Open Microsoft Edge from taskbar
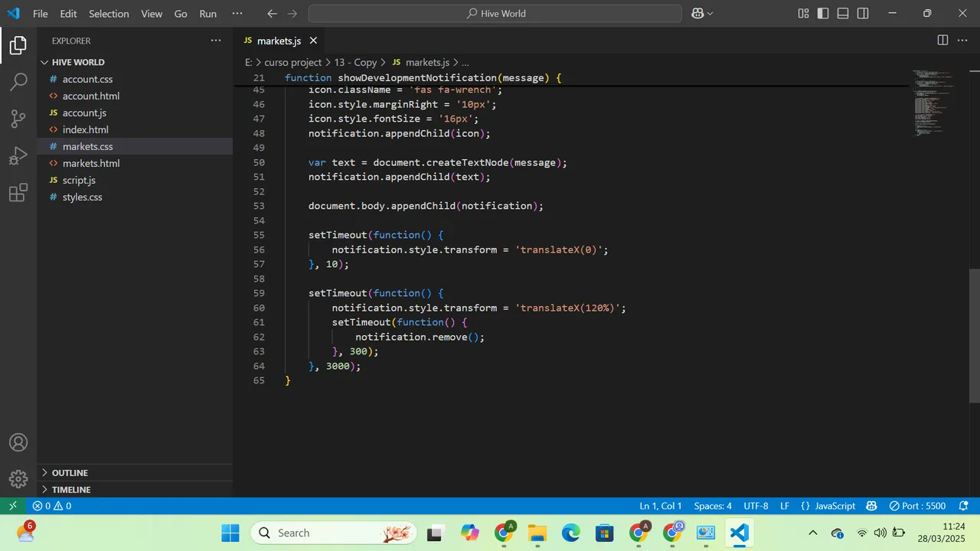 571,533
